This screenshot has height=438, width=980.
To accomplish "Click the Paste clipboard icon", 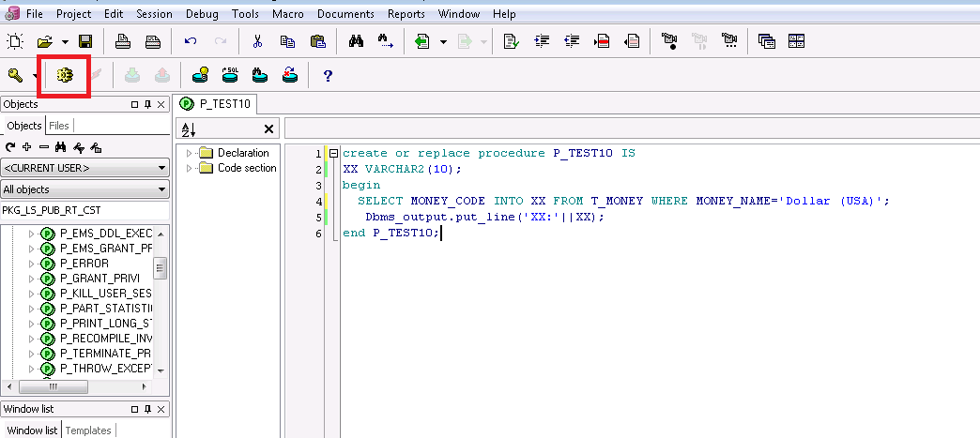I will tap(318, 42).
